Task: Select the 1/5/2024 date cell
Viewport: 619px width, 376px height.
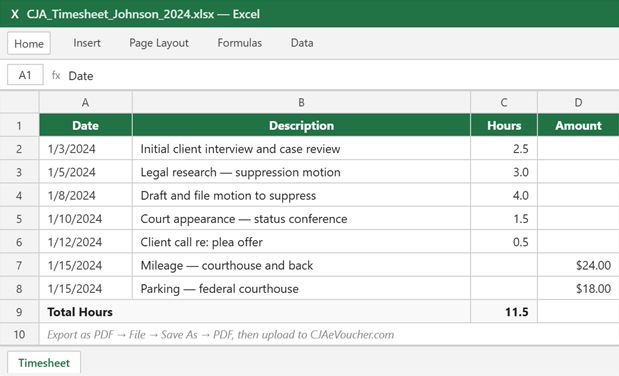Action: (x=86, y=172)
